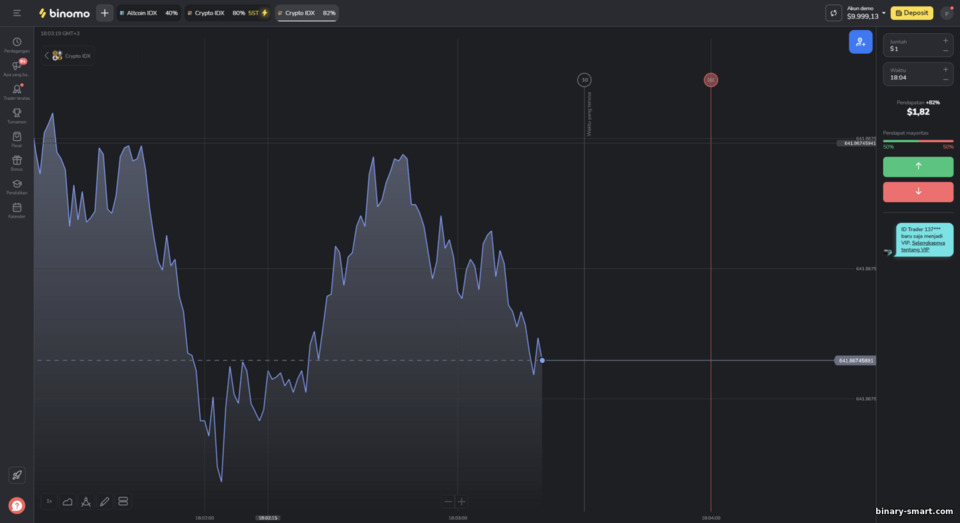Switch to the Altcoin IDX 40% tab
Viewport: 960px width, 523px height.
pos(148,13)
